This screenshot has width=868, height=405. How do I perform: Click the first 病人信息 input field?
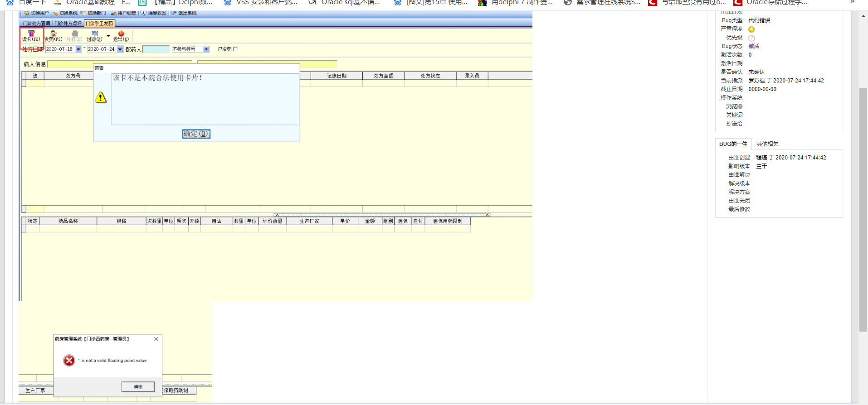coord(120,64)
